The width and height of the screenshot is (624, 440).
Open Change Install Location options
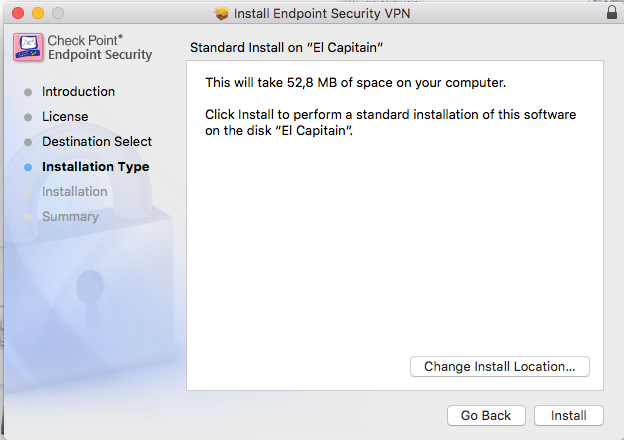[500, 366]
